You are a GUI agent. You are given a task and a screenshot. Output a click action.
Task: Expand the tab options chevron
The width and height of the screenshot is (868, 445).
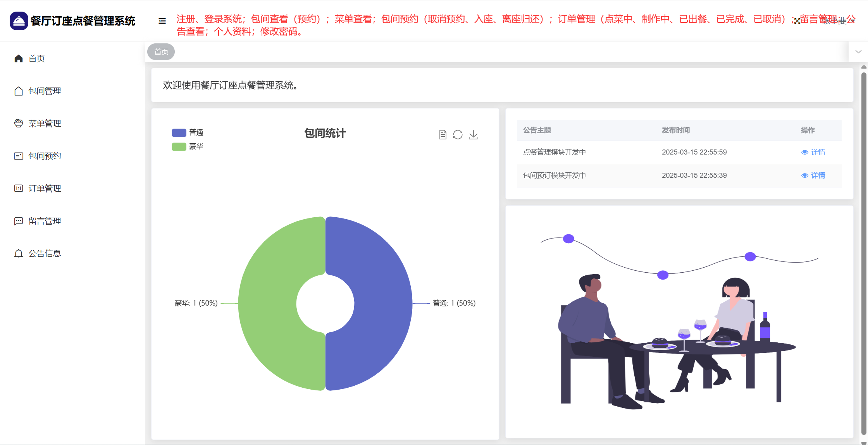[858, 52]
